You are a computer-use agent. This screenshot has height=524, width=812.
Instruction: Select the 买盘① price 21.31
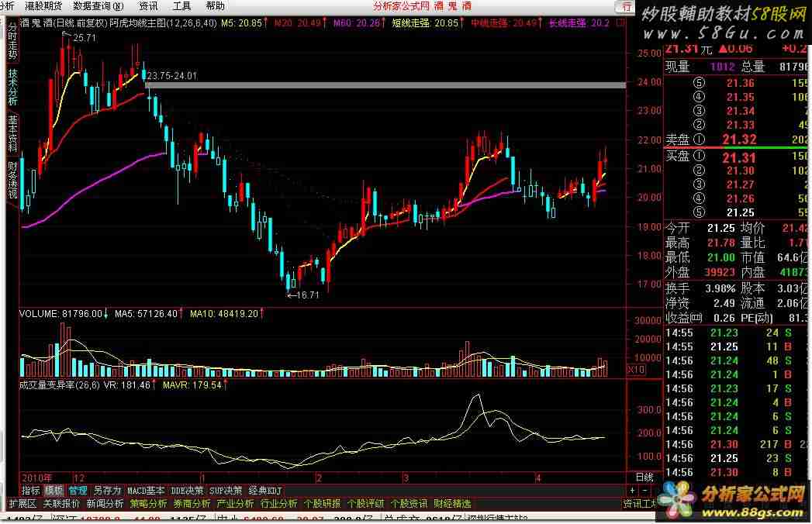tap(739, 157)
